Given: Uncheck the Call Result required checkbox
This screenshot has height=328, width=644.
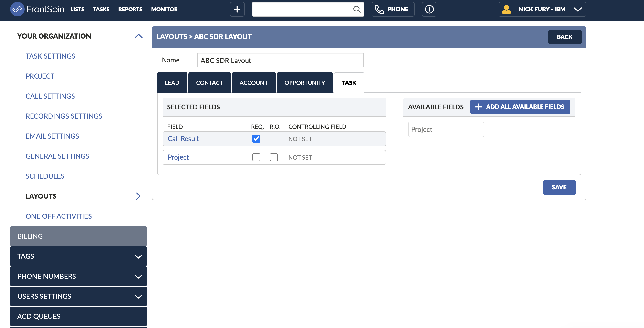Looking at the screenshot, I should [x=256, y=139].
